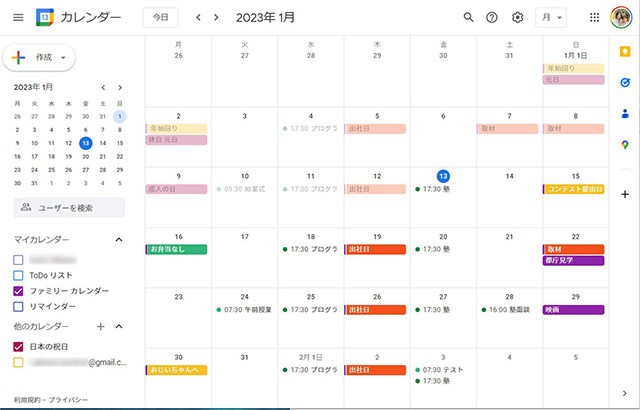Open the main menu hamburger icon

[x=16, y=17]
